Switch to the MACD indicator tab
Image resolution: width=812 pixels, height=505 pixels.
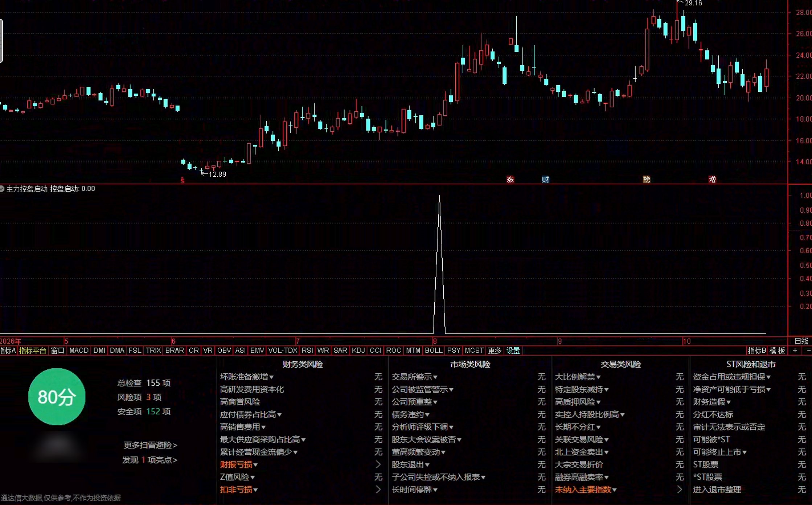tap(79, 350)
